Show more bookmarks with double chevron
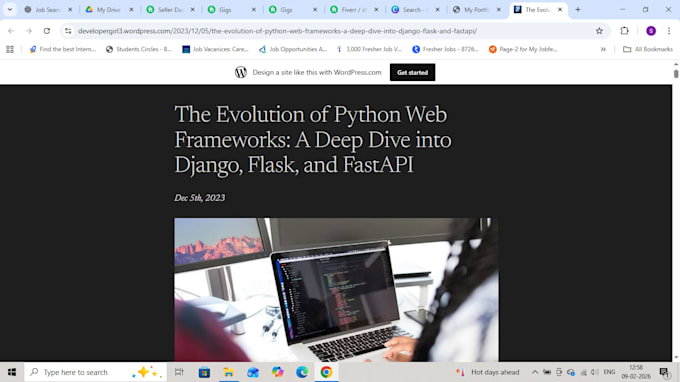Screen dimensions: 680x382 point(603,49)
